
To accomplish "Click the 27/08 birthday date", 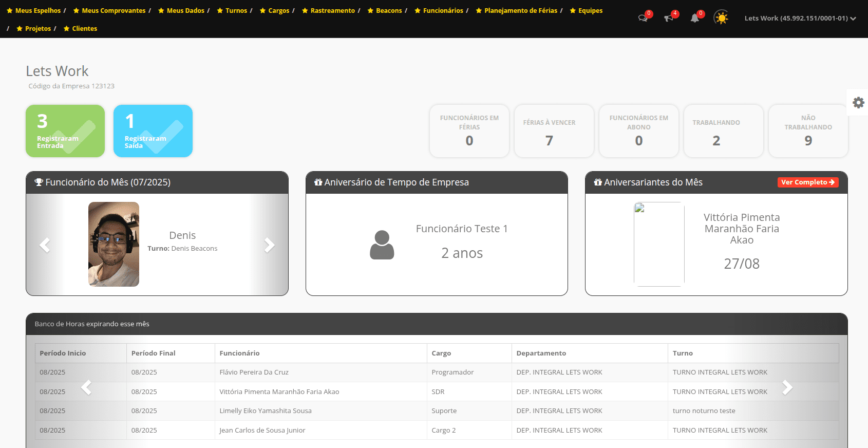I will click(742, 264).
